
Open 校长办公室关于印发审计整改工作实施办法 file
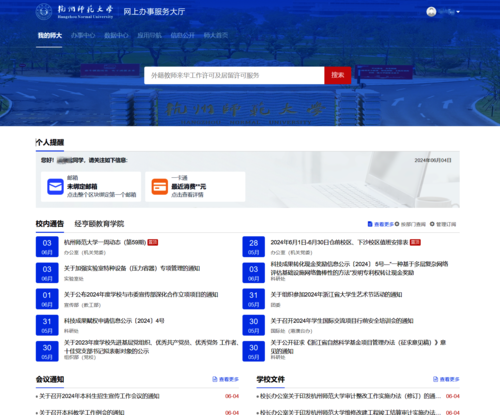pyautogui.click(x=350, y=396)
